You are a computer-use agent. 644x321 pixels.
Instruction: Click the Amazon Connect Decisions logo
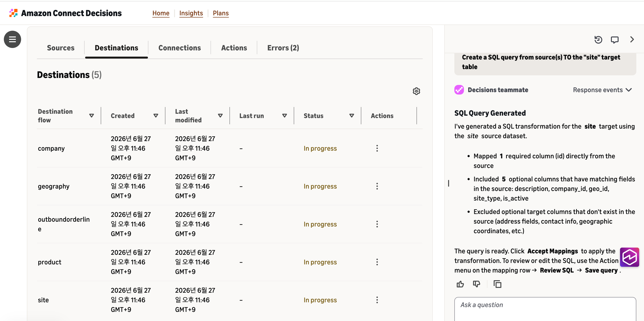pos(65,13)
